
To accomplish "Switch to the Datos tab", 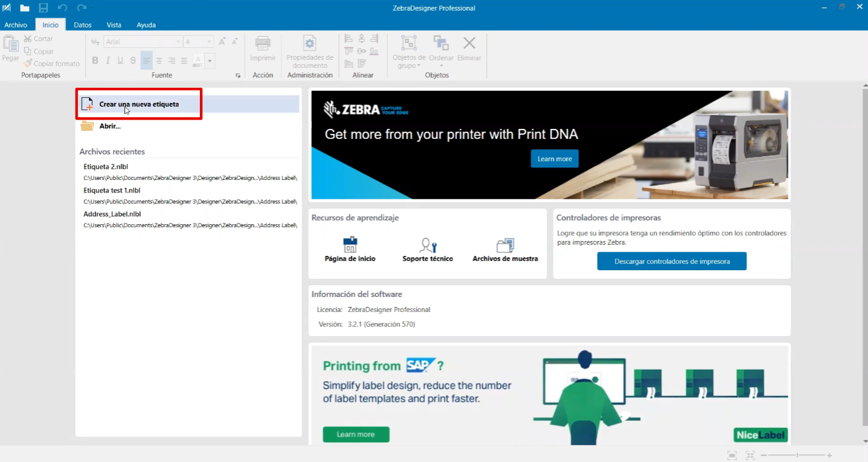I will (83, 25).
